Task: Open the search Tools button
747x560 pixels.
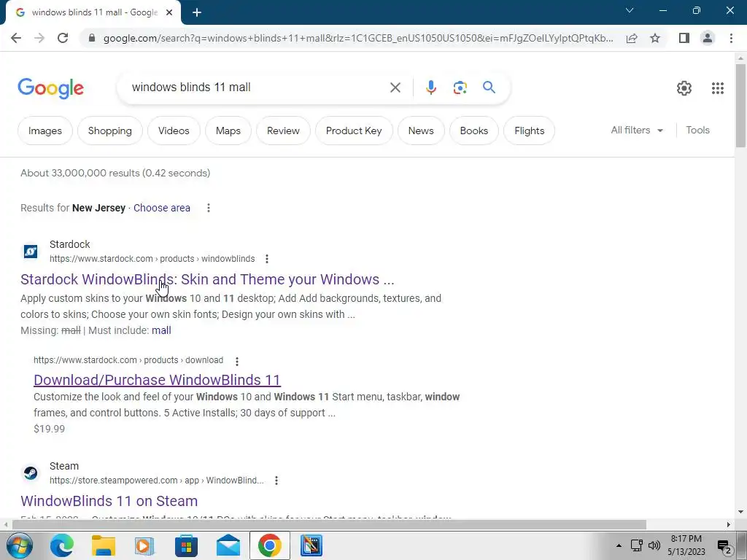Action: [697, 130]
